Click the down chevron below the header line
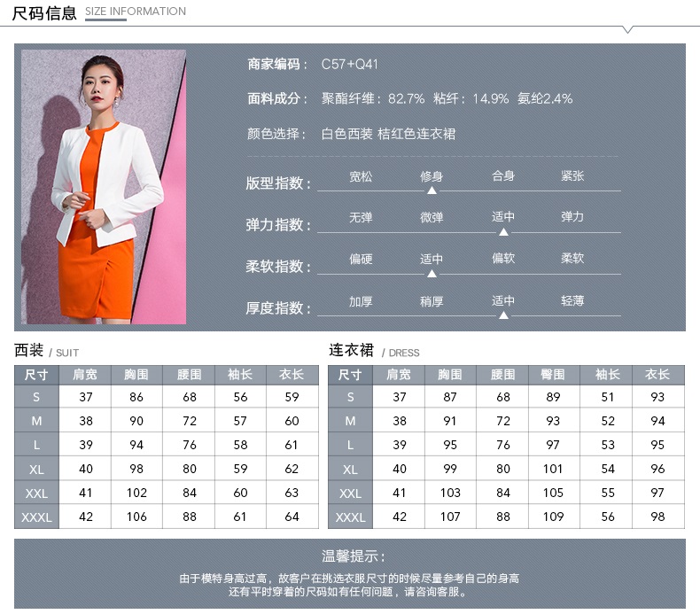The image size is (700, 614). 627,29
